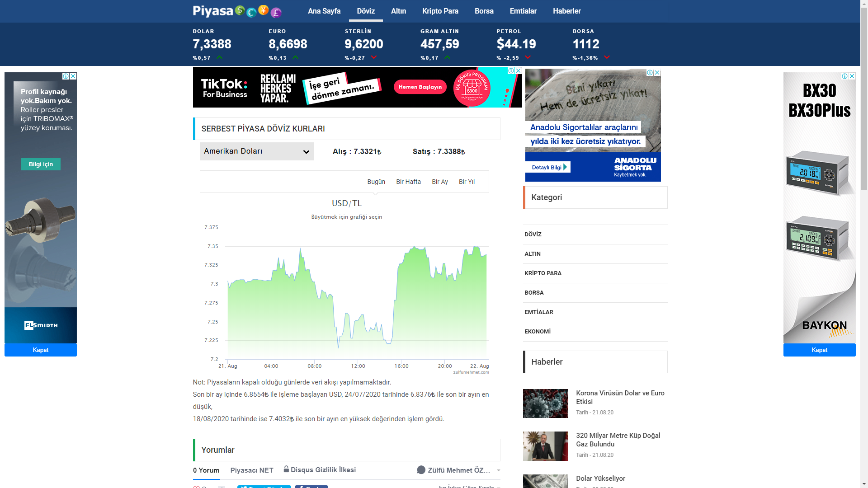Click the Piyasa site logo

pyautogui.click(x=237, y=11)
